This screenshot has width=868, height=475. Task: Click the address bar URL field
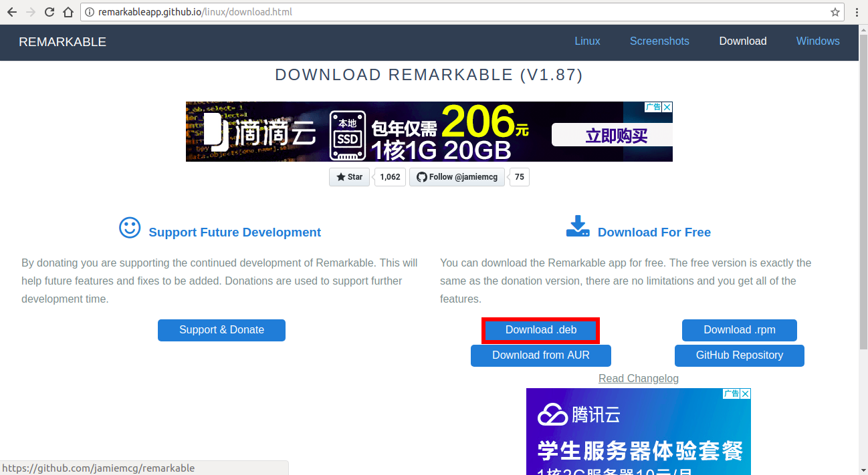[x=461, y=12]
